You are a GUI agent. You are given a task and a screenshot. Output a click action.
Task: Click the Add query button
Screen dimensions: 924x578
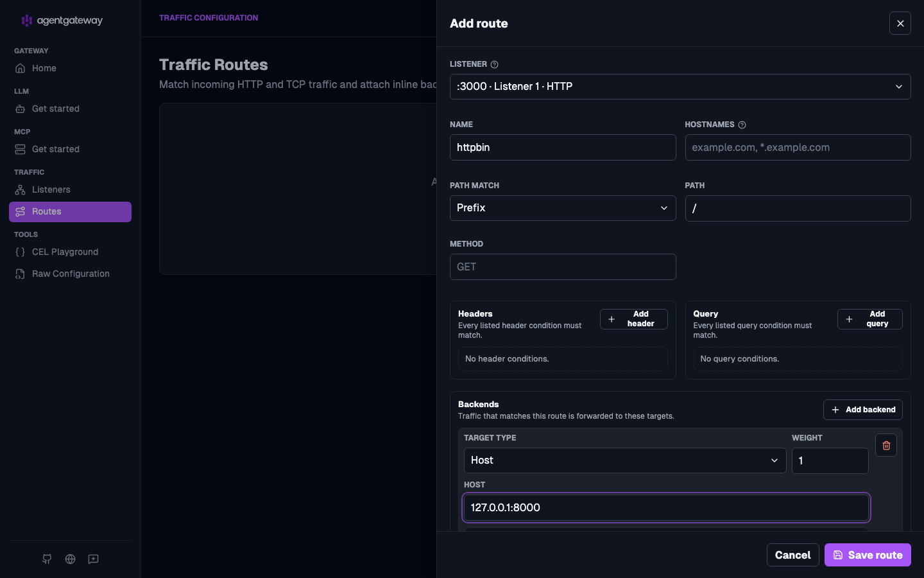[x=870, y=319]
